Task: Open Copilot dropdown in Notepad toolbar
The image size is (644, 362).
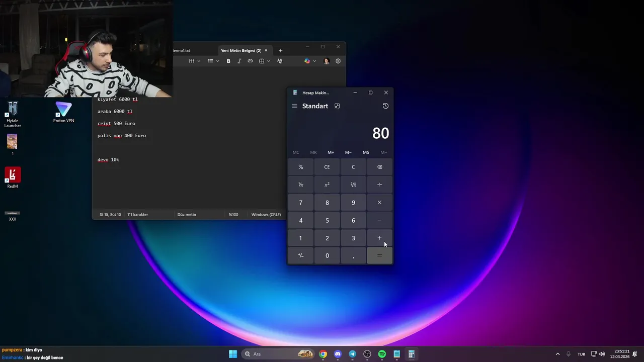Action: (x=310, y=61)
